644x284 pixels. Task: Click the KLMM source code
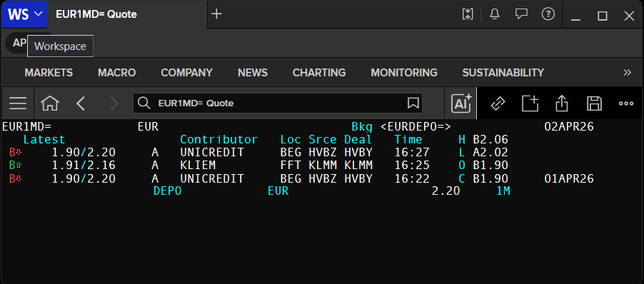tap(323, 166)
